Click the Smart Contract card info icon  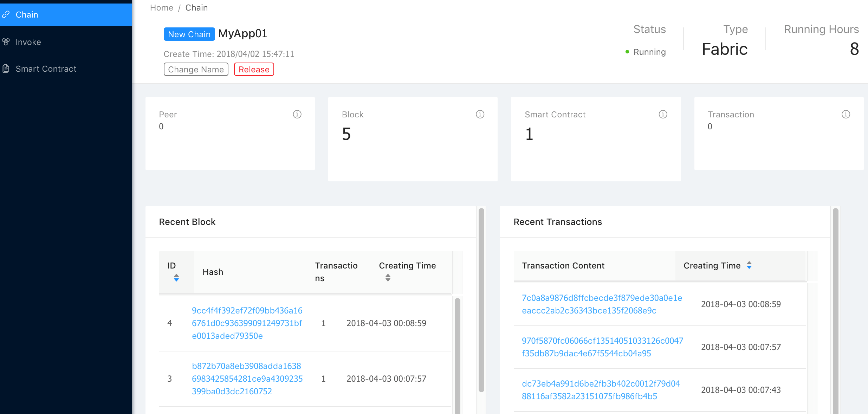(x=663, y=114)
